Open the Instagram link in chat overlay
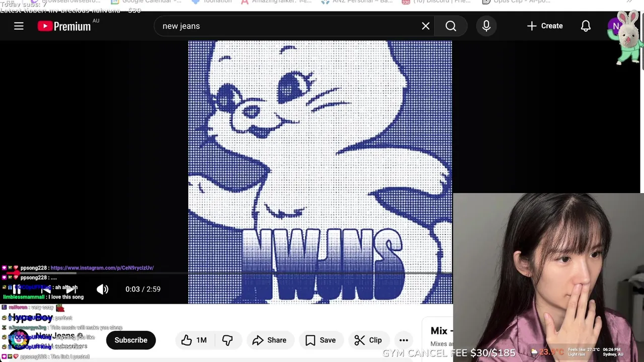 click(x=102, y=268)
